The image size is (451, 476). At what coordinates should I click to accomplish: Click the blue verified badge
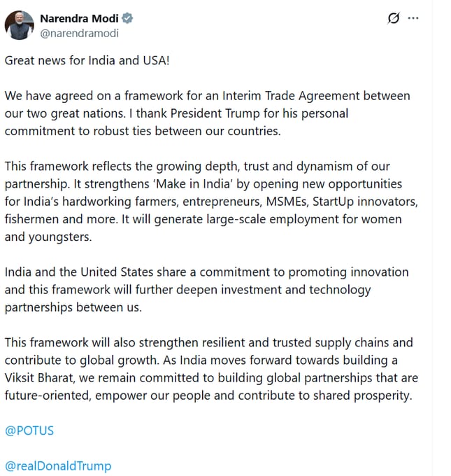point(129,18)
